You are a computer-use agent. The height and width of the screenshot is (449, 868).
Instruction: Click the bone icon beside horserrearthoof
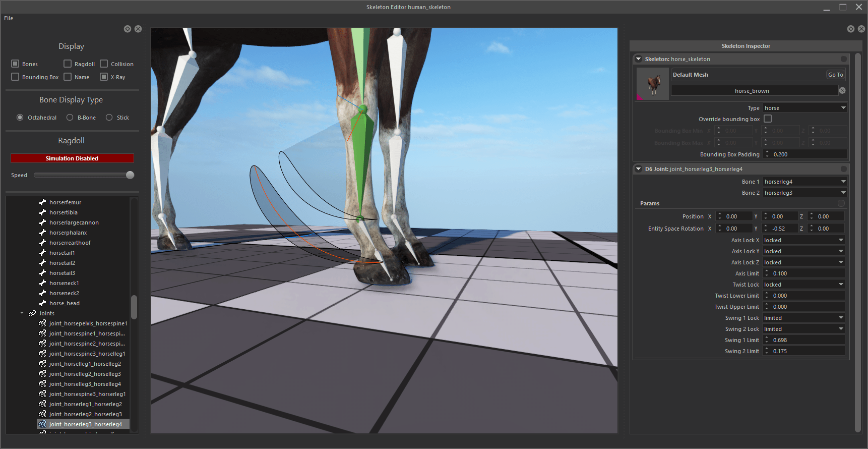point(43,243)
